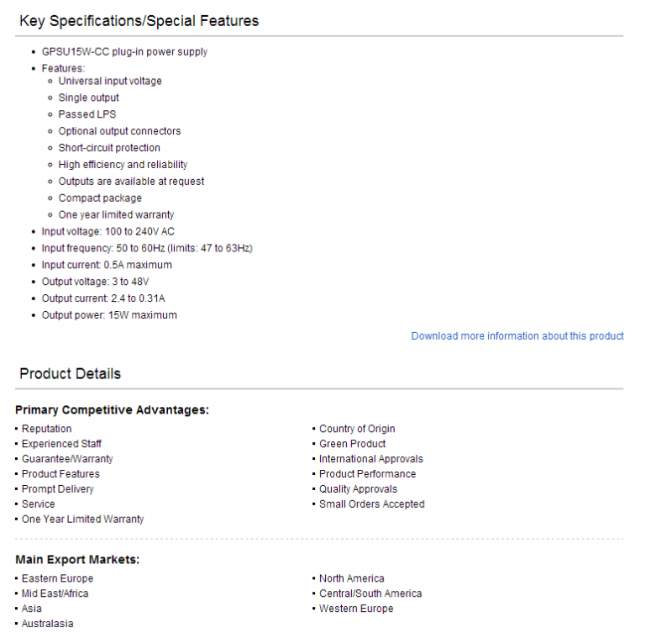672x633 pixels.
Task: Click the Input frequency 50 to 60Hz line
Action: coord(147,248)
